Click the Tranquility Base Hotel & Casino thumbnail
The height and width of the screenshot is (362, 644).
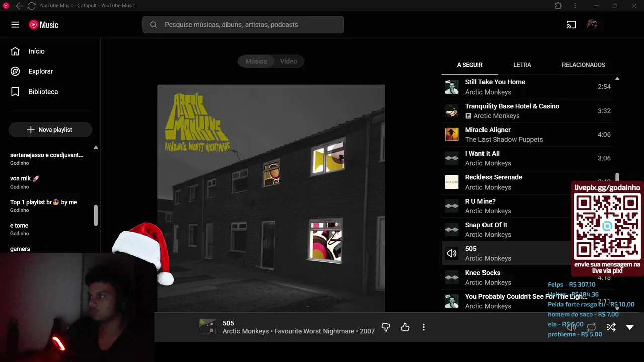point(452,111)
